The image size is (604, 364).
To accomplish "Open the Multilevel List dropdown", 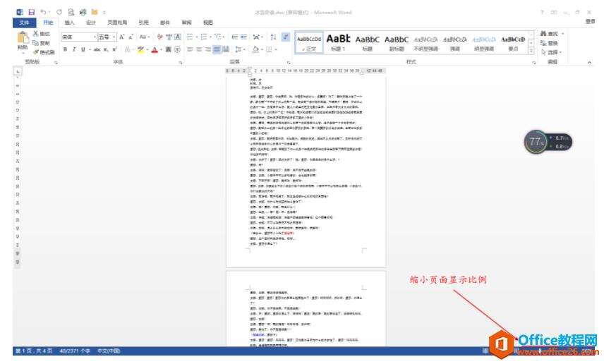I will [x=225, y=37].
